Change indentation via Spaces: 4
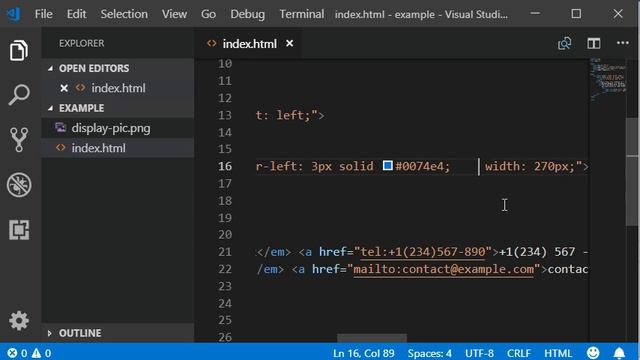Viewport: 640px width, 360px height. pyautogui.click(x=429, y=353)
